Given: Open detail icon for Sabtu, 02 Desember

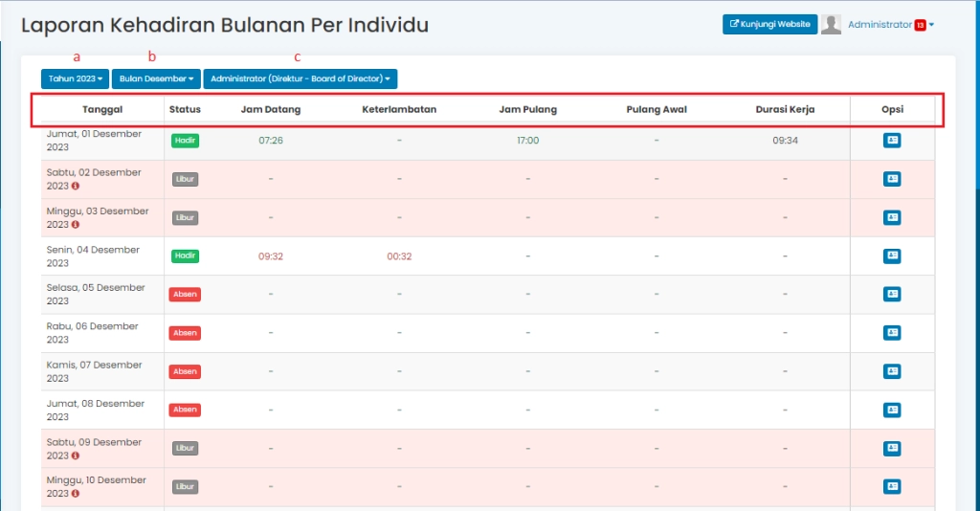Looking at the screenshot, I should click(x=892, y=179).
